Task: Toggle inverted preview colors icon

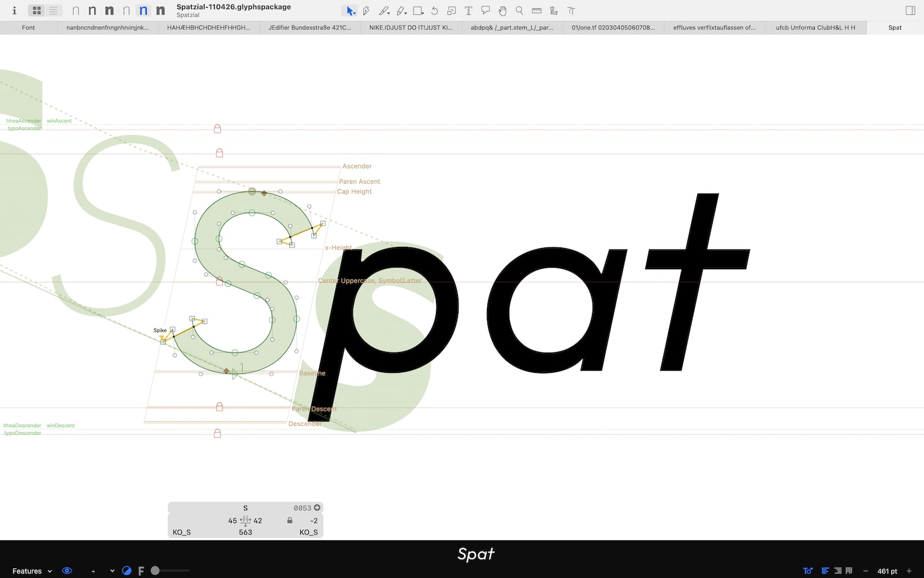Action: [x=126, y=570]
